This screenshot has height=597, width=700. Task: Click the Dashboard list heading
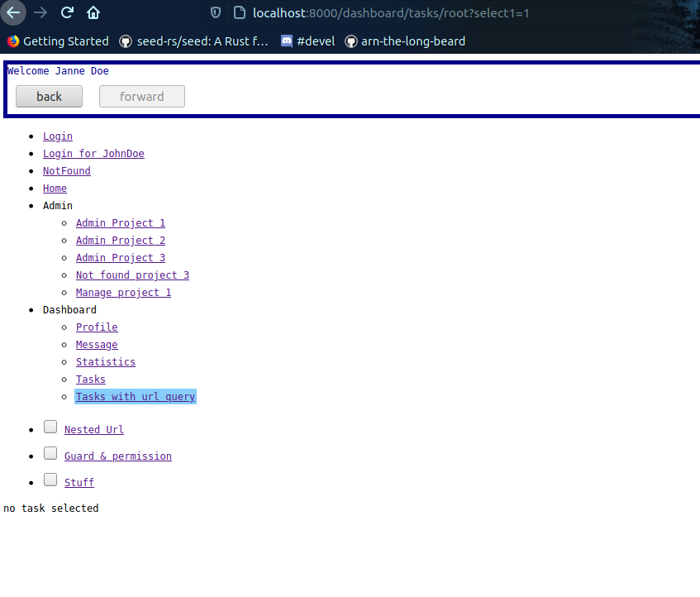69,310
